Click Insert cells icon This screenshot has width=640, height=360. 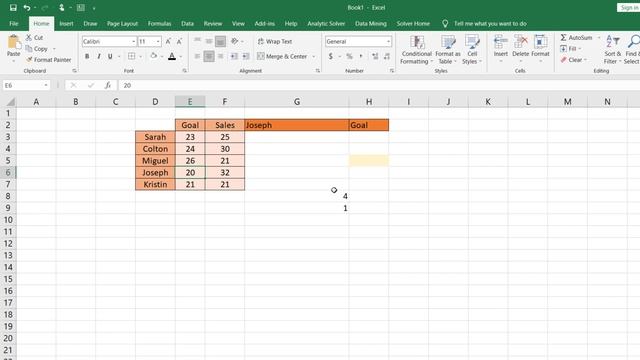pyautogui.click(x=500, y=42)
